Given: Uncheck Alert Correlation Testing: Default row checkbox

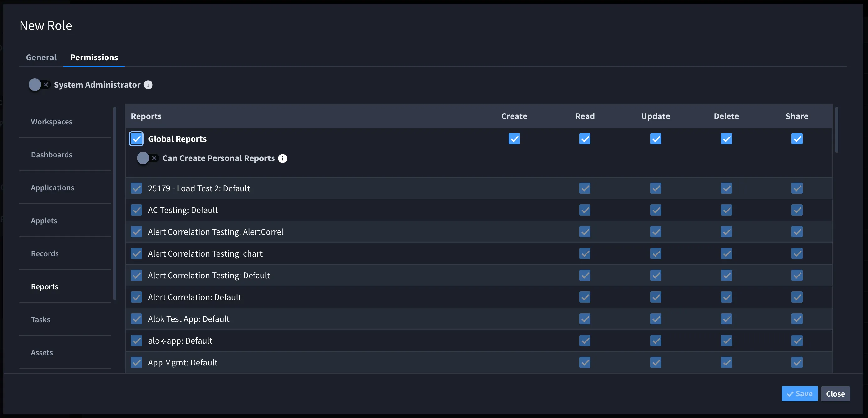Looking at the screenshot, I should 136,276.
